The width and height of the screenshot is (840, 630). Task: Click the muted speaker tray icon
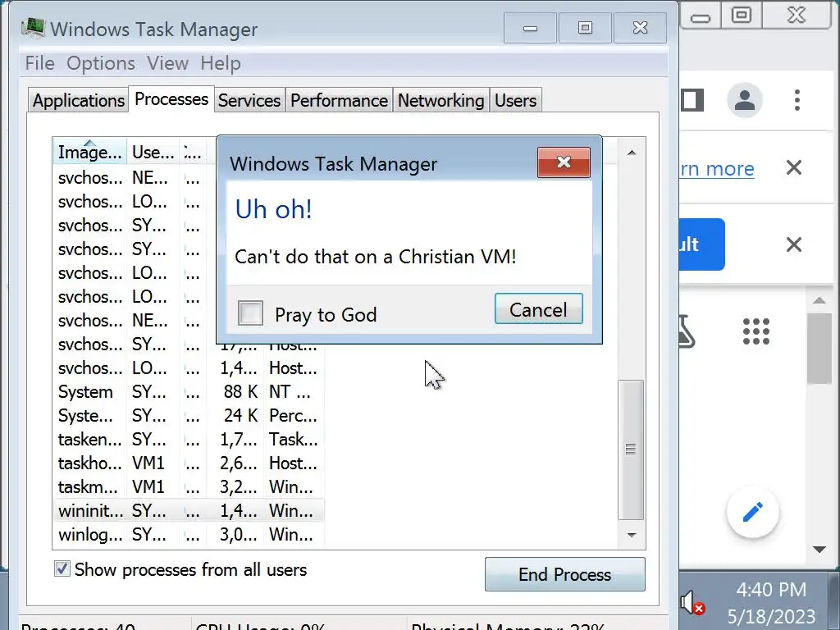pyautogui.click(x=692, y=603)
